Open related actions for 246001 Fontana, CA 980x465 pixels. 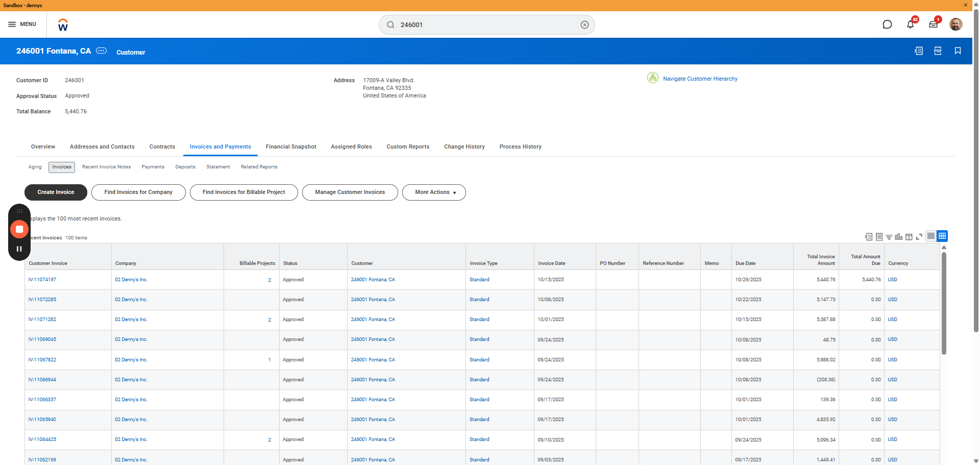(102, 51)
